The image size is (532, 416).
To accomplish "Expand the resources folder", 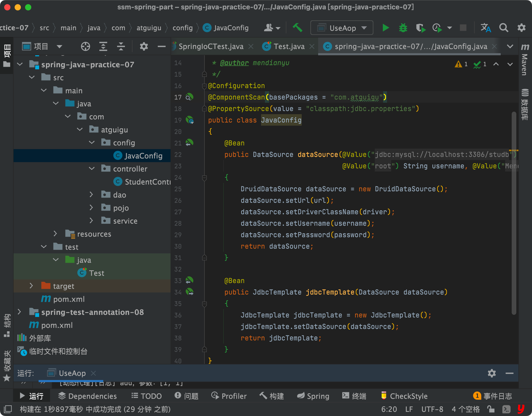I will tap(55, 234).
